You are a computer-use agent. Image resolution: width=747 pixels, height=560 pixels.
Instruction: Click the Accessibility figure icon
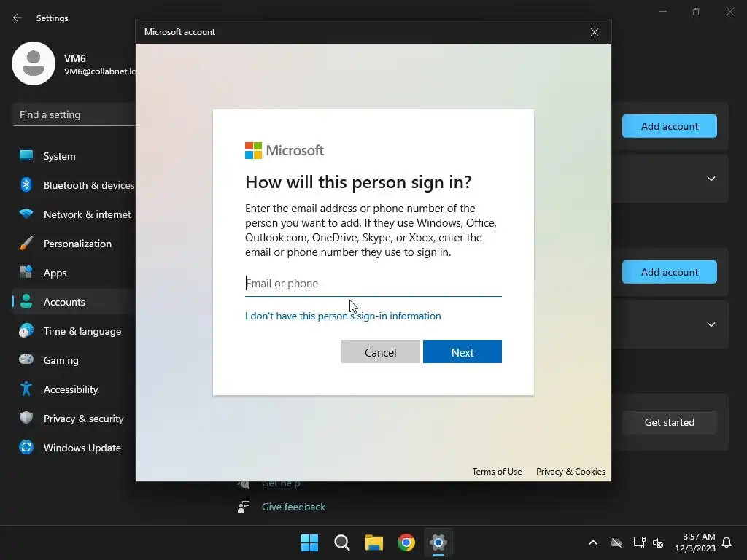click(26, 389)
